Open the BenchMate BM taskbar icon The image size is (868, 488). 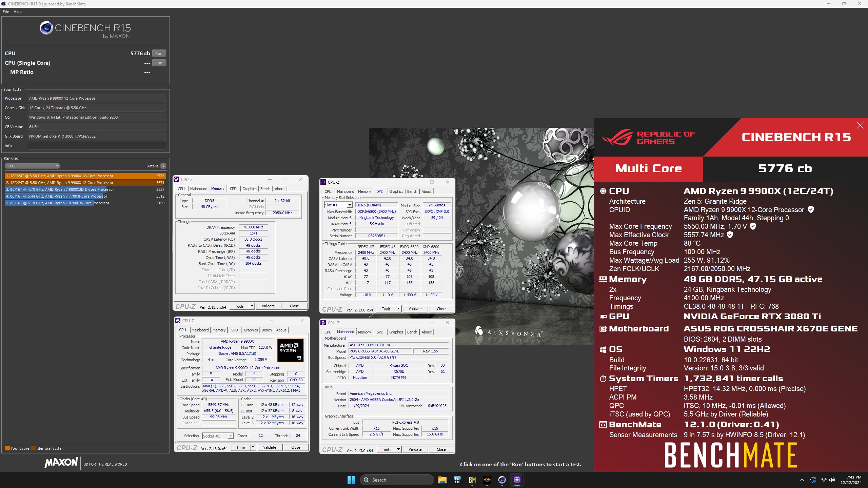(x=472, y=480)
